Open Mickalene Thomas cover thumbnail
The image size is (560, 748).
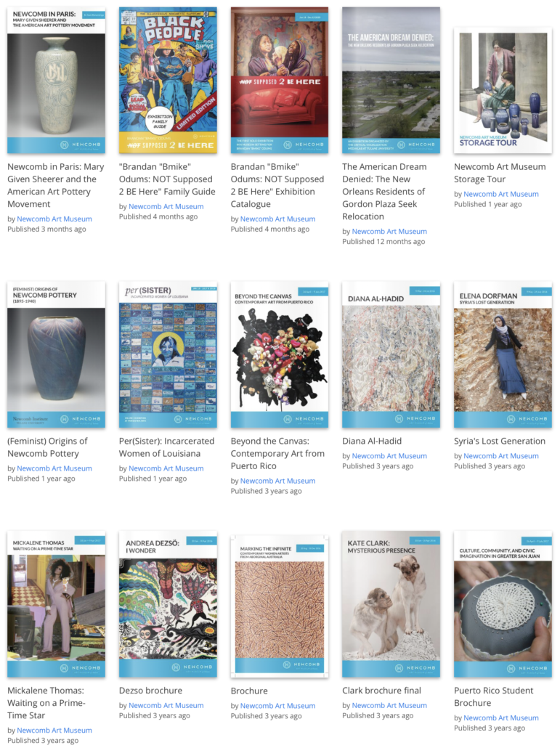56,604
